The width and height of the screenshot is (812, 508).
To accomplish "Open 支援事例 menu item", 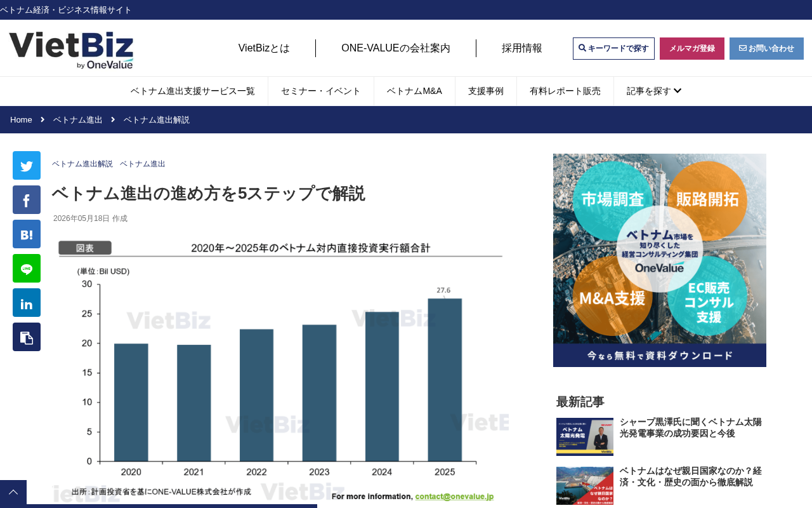I will pyautogui.click(x=486, y=91).
